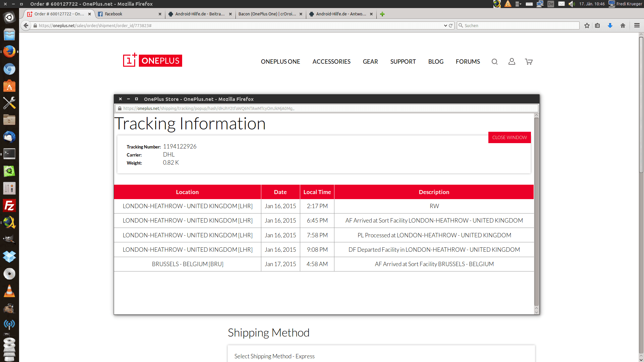Viewport: 644px width, 362px height.
Task: Open the system volume indicator
Action: point(572,4)
